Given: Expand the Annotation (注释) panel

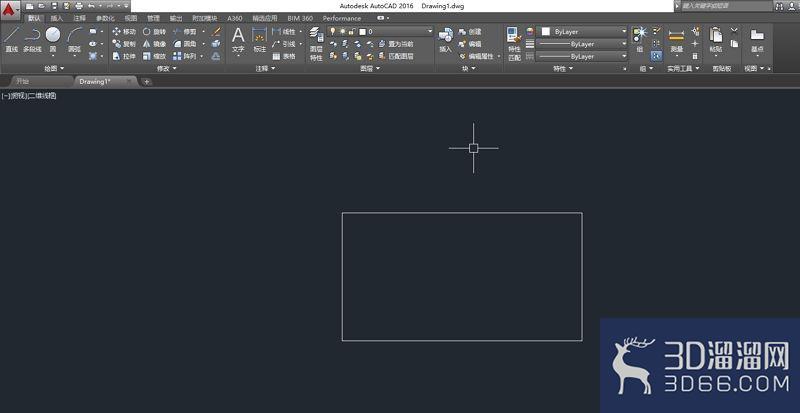Looking at the screenshot, I should [265, 68].
